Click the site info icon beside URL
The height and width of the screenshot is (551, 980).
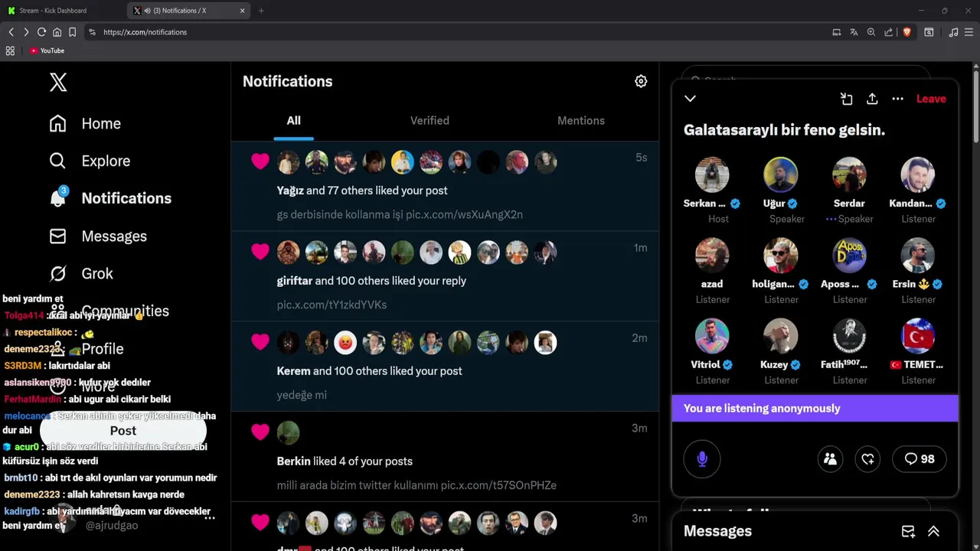[92, 32]
